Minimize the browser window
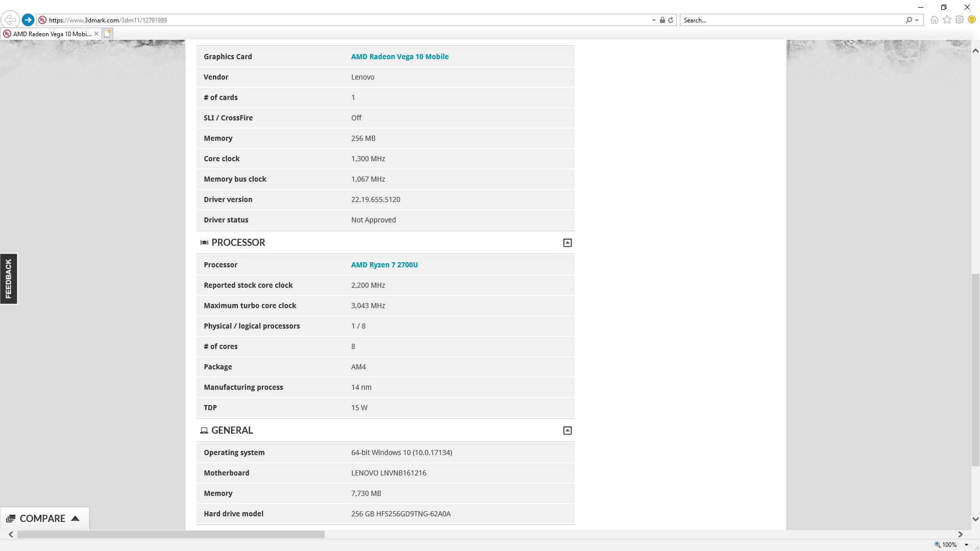 pyautogui.click(x=920, y=7)
